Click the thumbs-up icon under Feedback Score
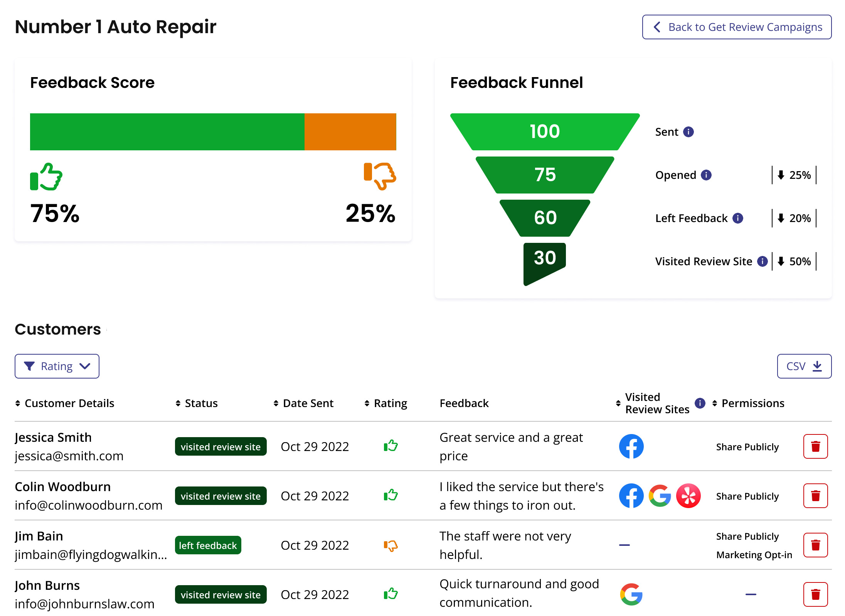Image resolution: width=845 pixels, height=616 pixels. pyautogui.click(x=46, y=177)
